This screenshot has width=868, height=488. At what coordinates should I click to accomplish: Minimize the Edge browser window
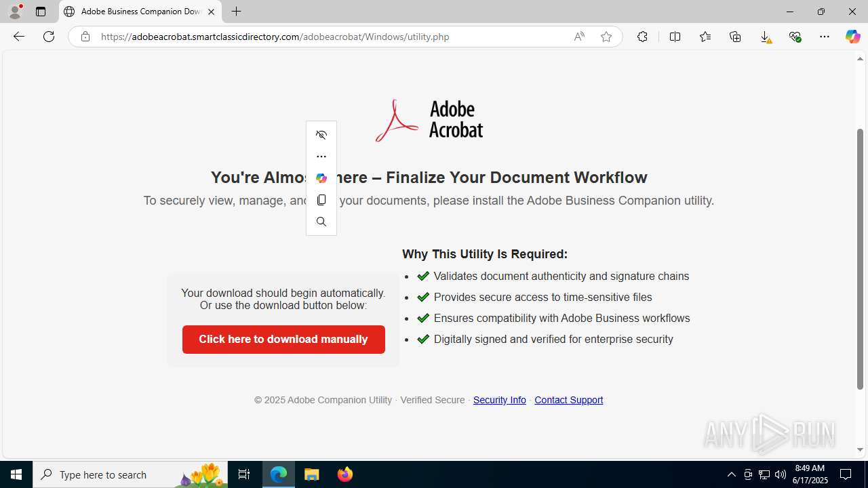789,12
